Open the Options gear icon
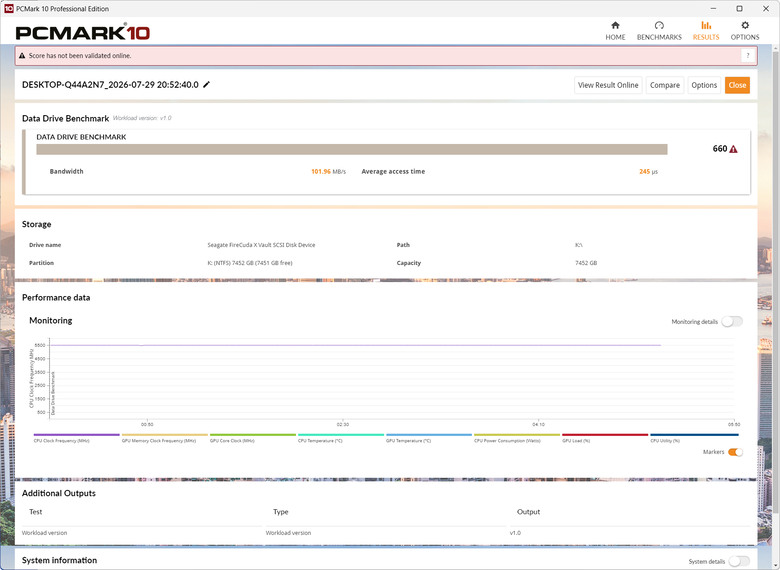Screen dimensions: 780x570 coord(744,25)
